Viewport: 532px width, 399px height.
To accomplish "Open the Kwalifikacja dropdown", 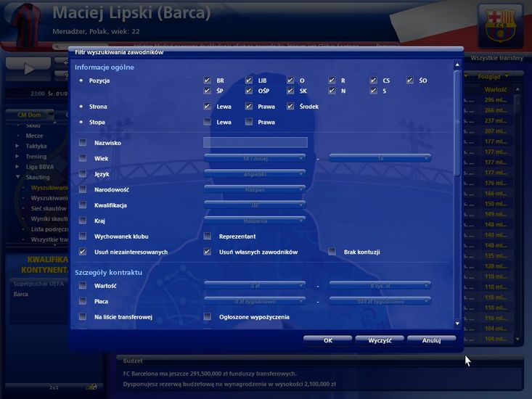I will click(x=255, y=205).
